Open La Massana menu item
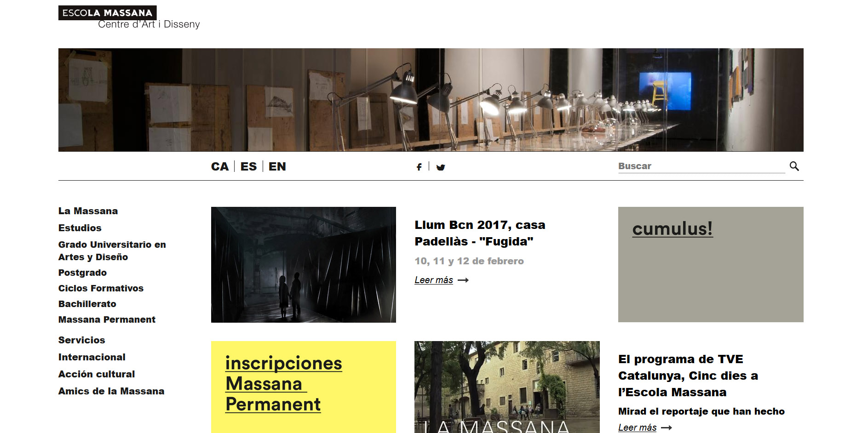Image resolution: width=868 pixels, height=433 pixels. [x=88, y=211]
